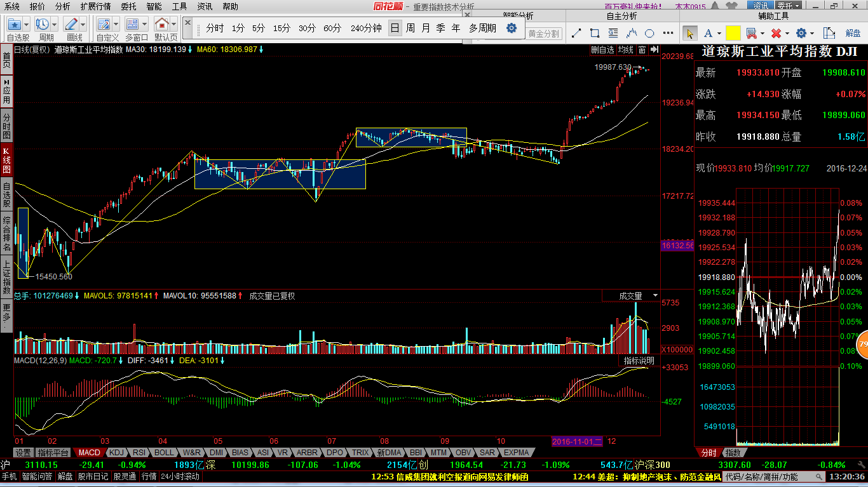Click the red X delete icon

click(776, 33)
